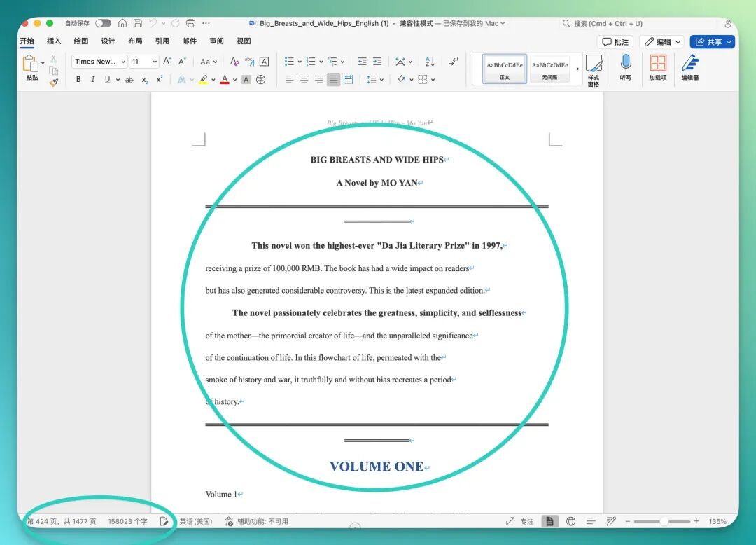
Task: Open the 邮件 tab
Action: [190, 41]
